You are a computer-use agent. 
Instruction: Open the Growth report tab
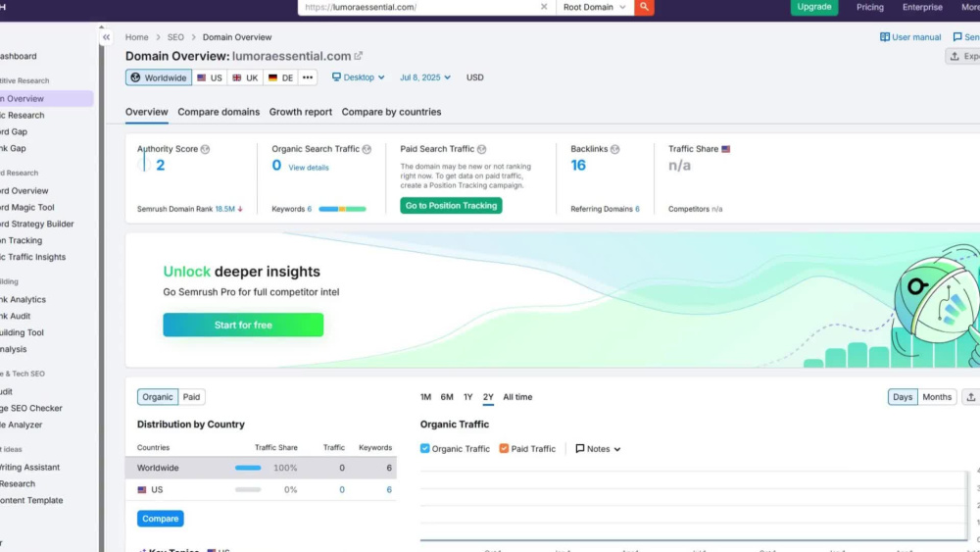coord(301,112)
